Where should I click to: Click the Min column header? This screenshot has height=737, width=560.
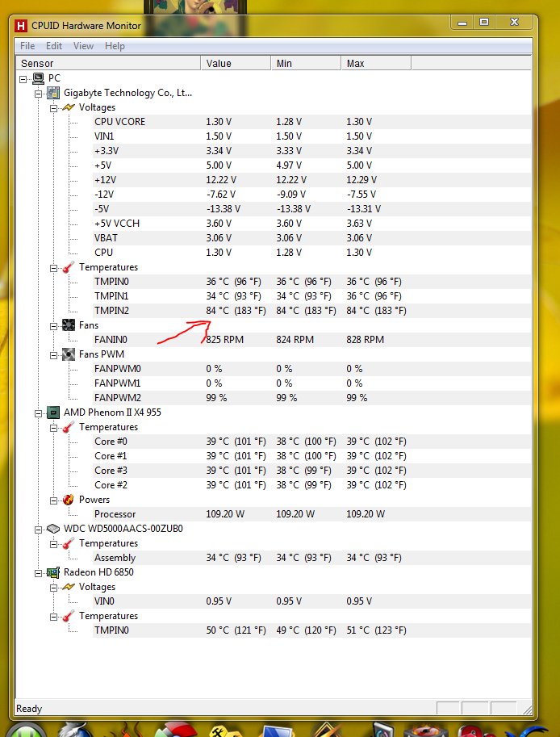click(306, 64)
